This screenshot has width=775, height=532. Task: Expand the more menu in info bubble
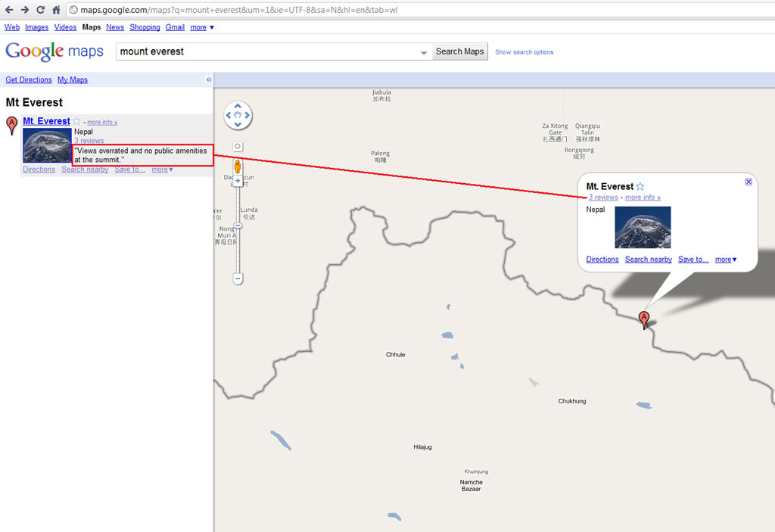pos(726,260)
